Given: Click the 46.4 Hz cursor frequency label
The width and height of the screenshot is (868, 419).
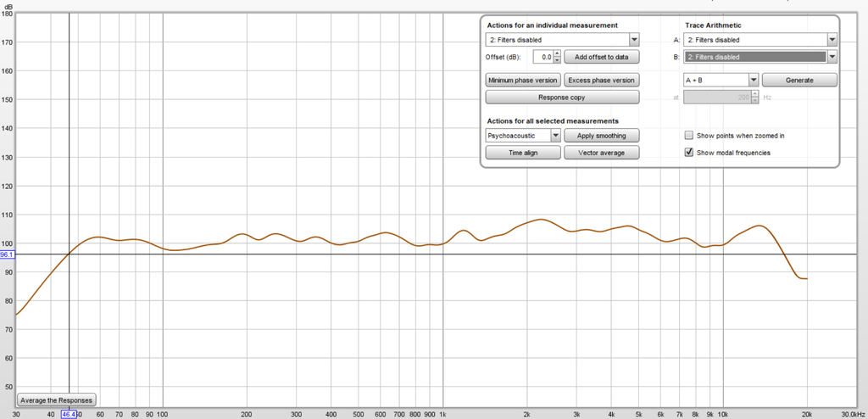Looking at the screenshot, I should pyautogui.click(x=69, y=415).
